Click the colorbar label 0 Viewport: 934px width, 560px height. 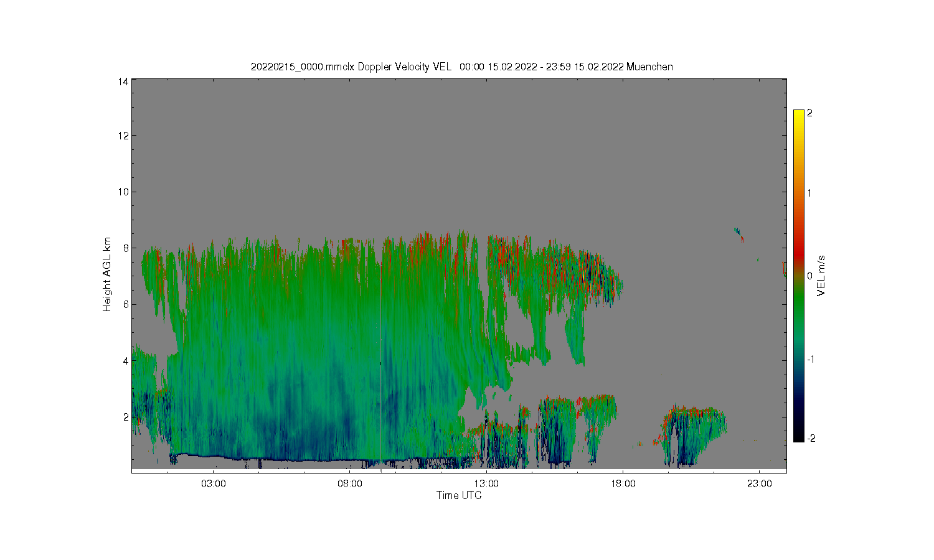click(x=809, y=276)
